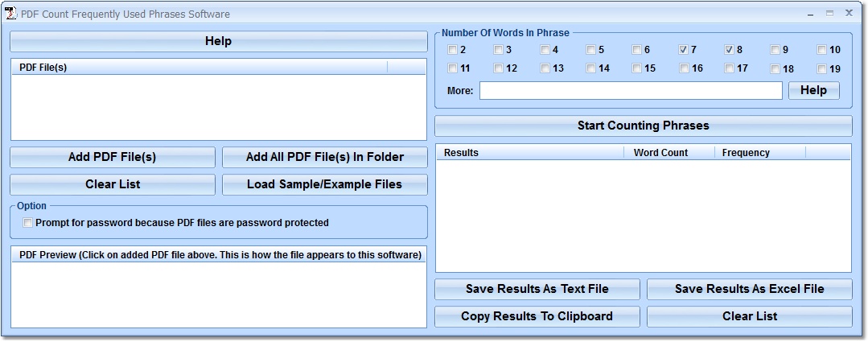
Task: Check the 15 words in phrase box
Action: point(637,68)
